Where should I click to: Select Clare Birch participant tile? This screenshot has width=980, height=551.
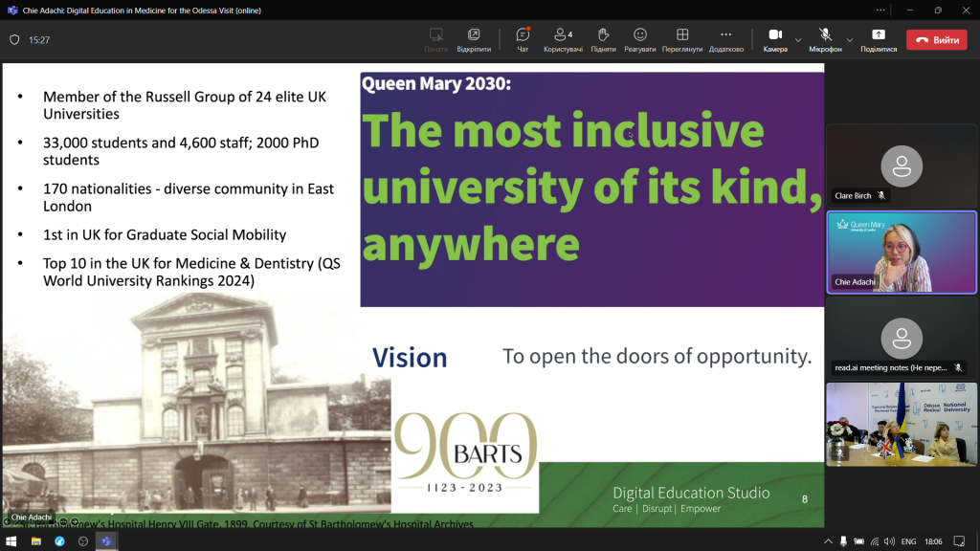click(x=902, y=166)
